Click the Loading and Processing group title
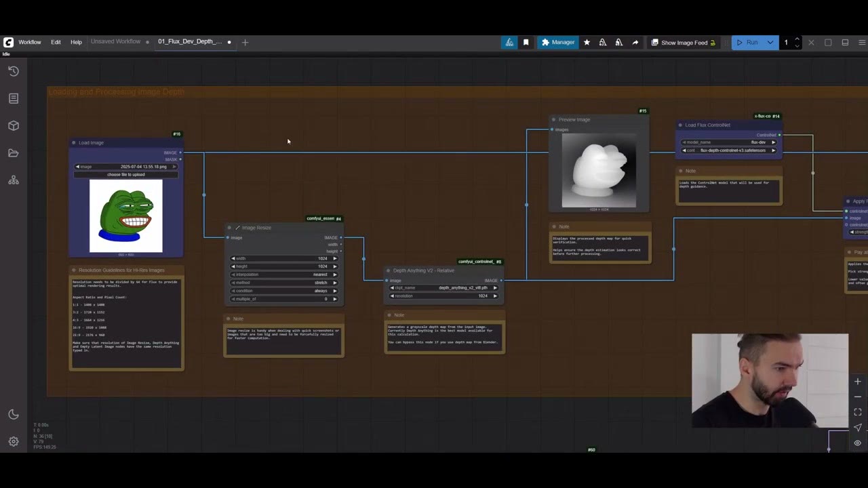 click(x=116, y=91)
